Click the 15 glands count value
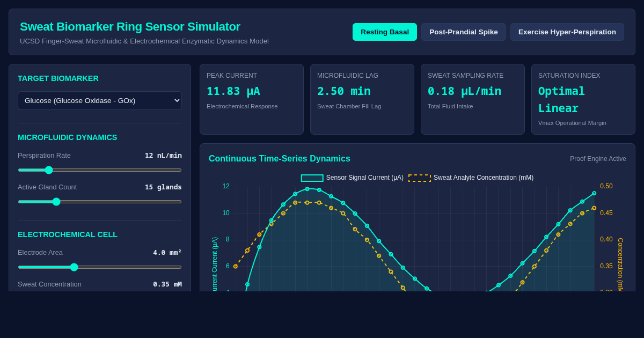Viewport: 644px width, 338px height. coord(163,187)
